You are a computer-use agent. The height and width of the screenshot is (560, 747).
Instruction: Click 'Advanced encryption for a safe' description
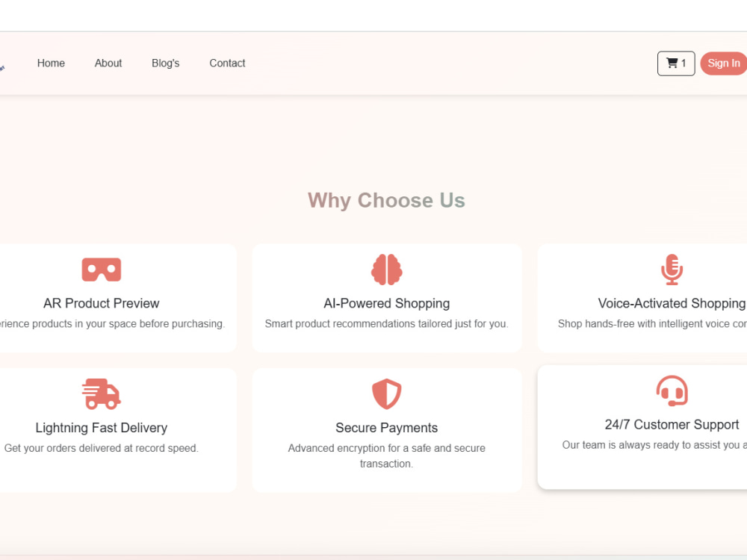[x=387, y=455]
